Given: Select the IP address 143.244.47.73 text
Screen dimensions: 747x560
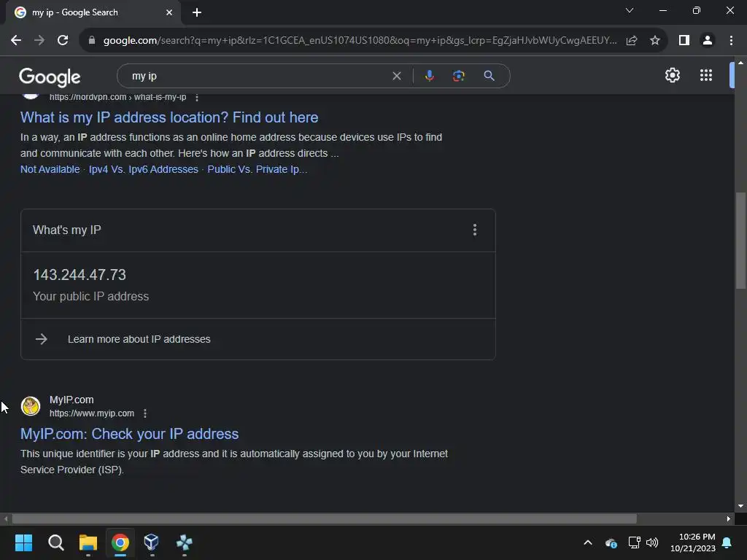Looking at the screenshot, I should pyautogui.click(x=80, y=275).
